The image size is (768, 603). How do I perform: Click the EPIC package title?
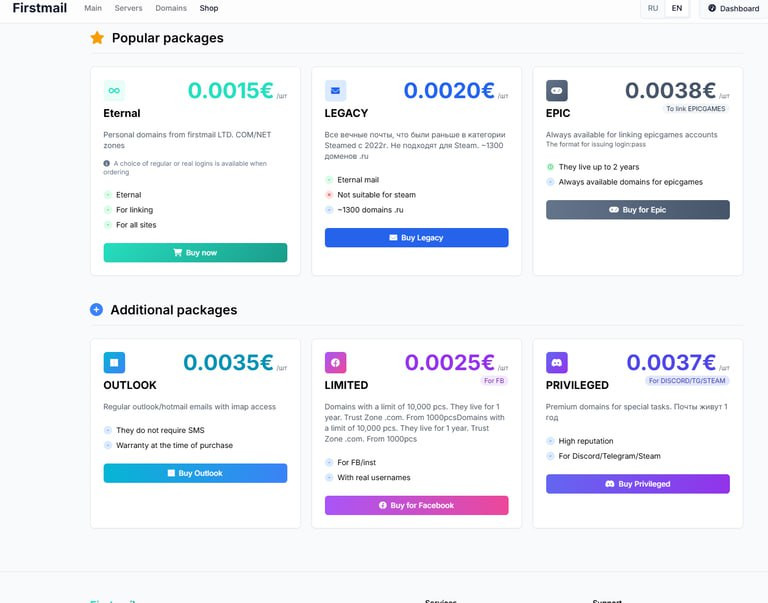558,113
